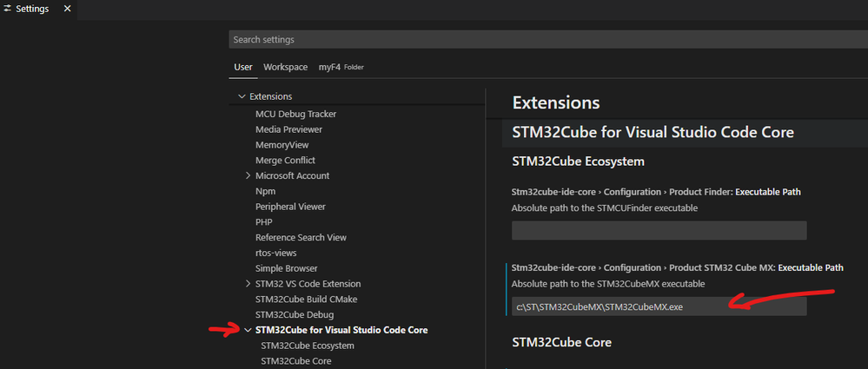Switch to the Workspace settings tab
Image resolution: width=868 pixels, height=369 pixels.
[285, 67]
